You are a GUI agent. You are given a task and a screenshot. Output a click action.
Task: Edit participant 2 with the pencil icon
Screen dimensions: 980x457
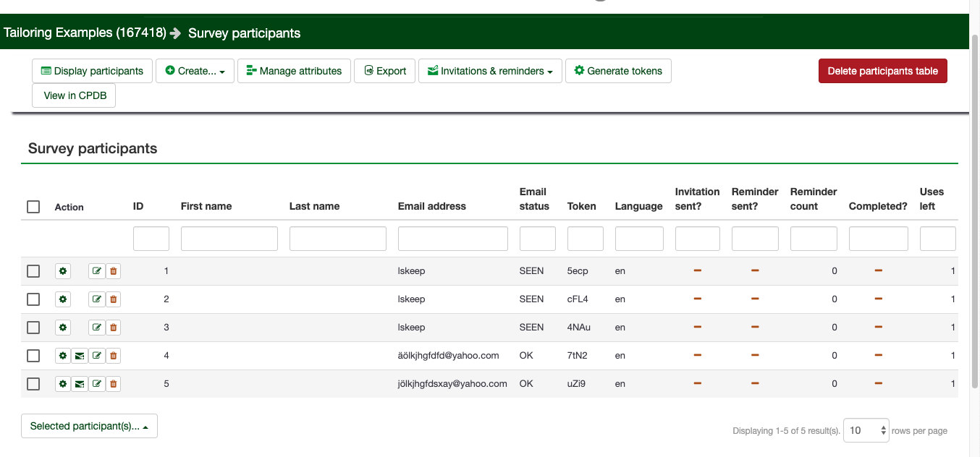(x=96, y=299)
